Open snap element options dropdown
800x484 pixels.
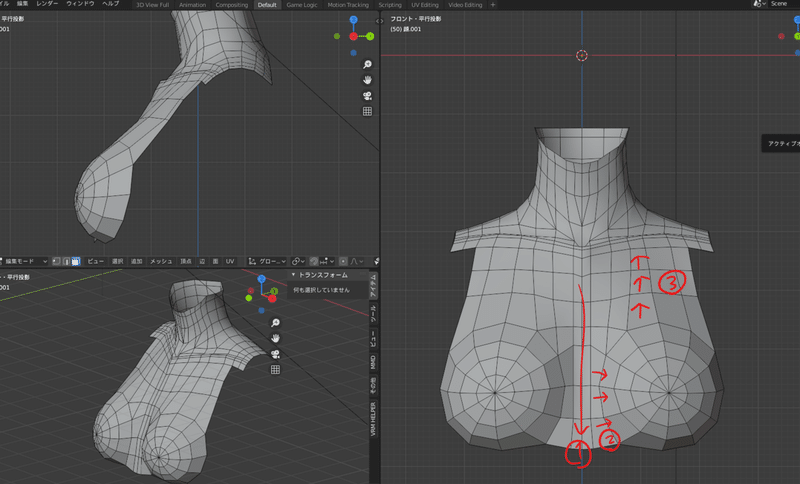327,261
